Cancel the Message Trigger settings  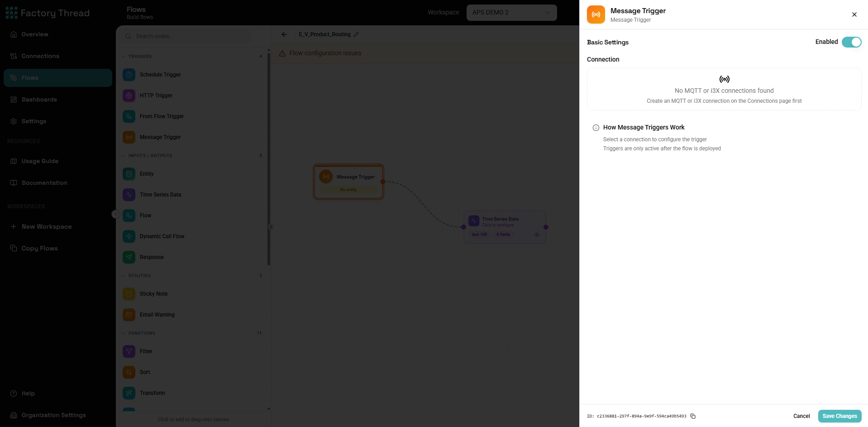point(801,416)
